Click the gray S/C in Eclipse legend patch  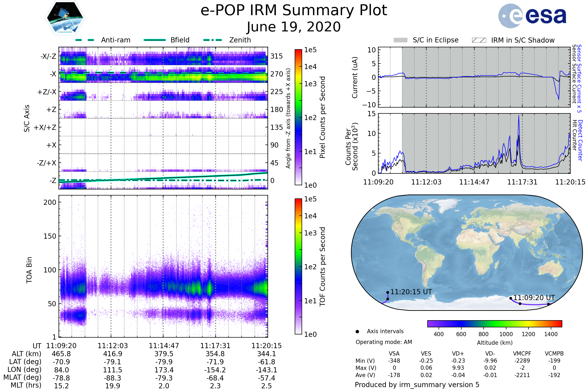pos(400,40)
